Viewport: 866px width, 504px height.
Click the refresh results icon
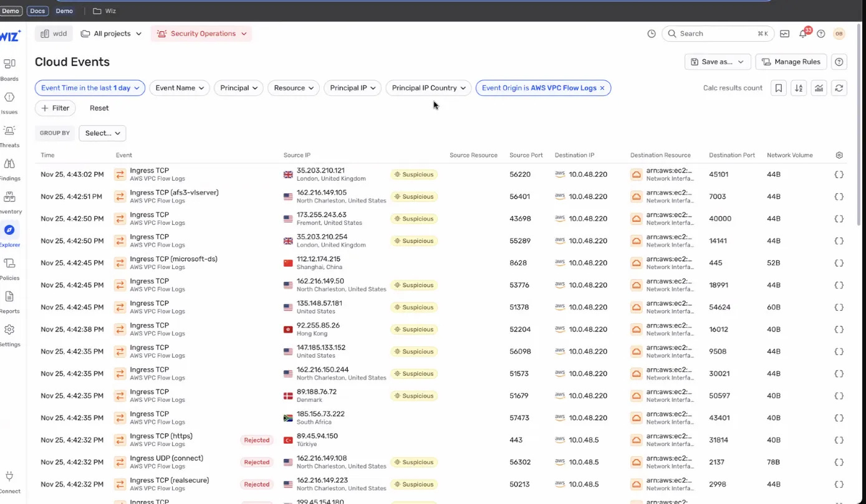coord(839,88)
